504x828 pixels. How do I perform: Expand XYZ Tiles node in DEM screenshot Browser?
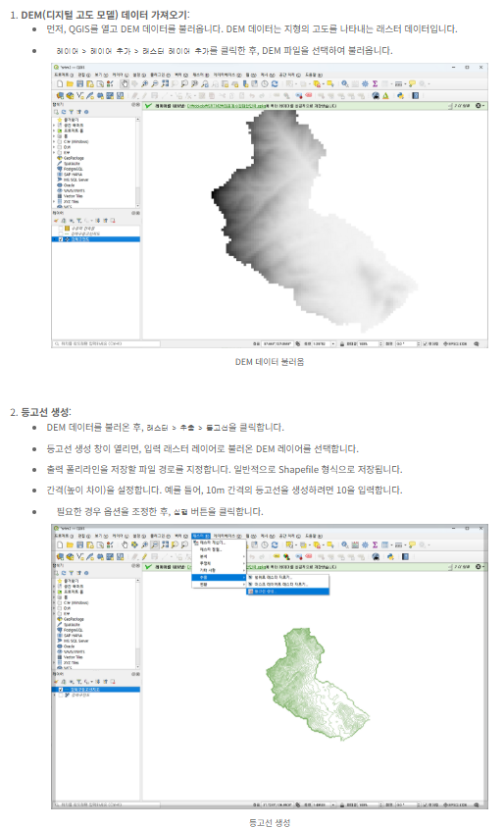pos(54,201)
